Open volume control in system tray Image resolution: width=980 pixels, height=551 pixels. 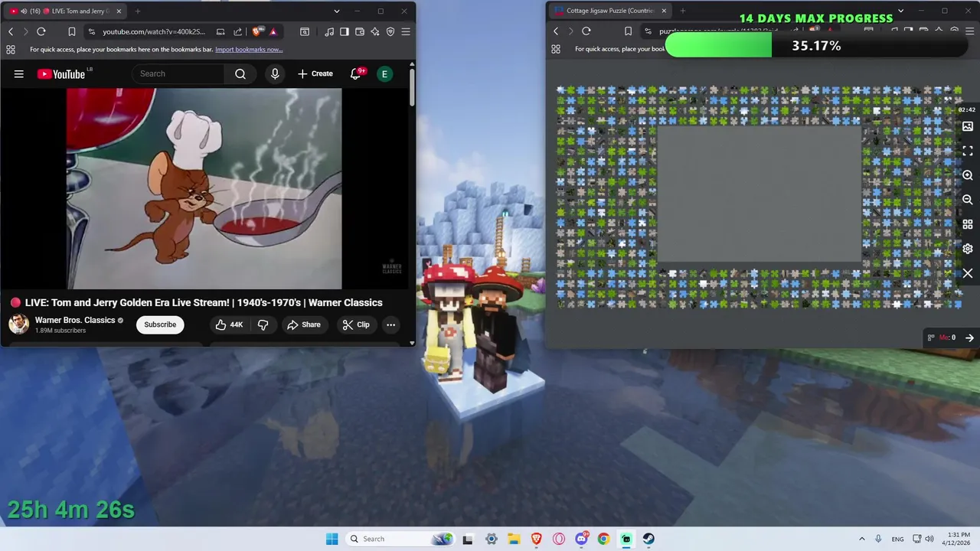[929, 539]
